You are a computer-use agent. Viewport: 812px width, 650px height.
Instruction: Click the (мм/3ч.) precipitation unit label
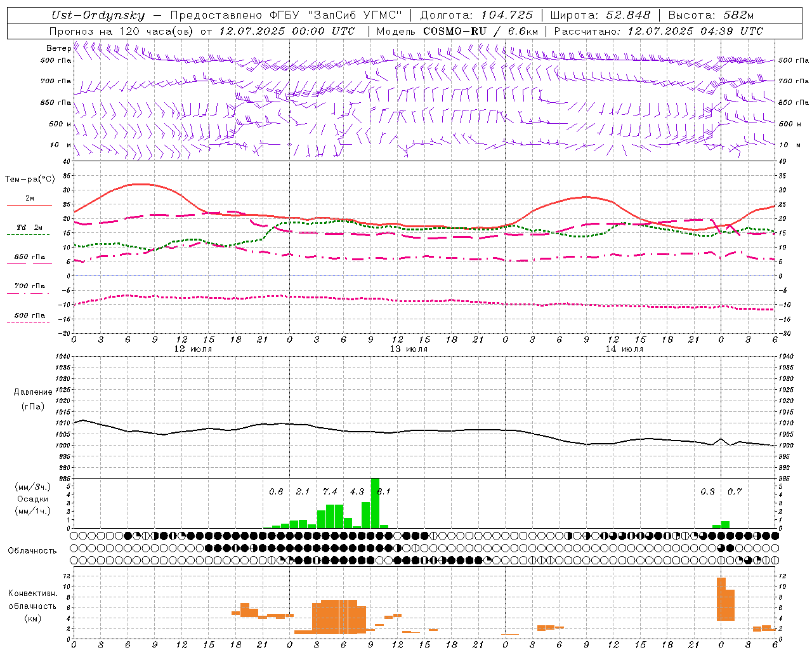tap(33, 487)
